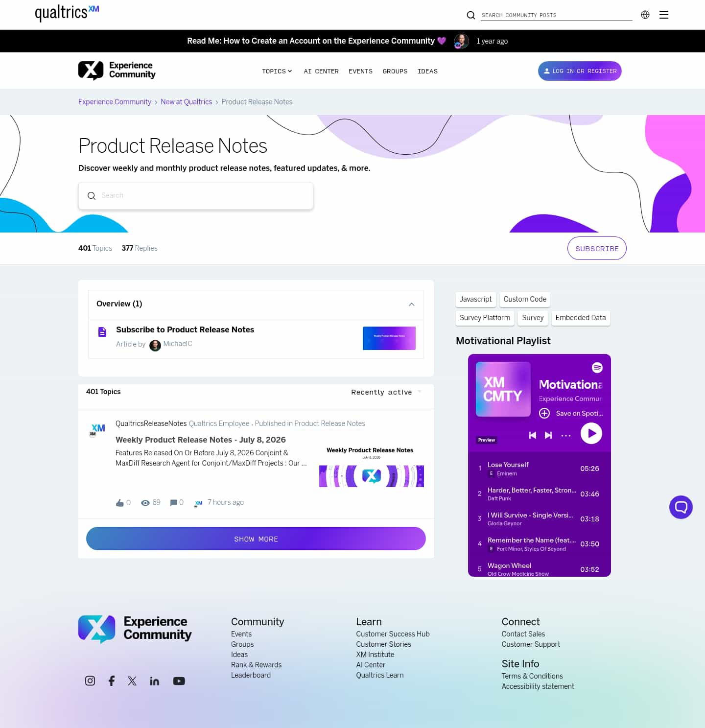Viewport: 705px width, 728px height.
Task: Play track Lose Yourself by Eminem
Action: coord(540,469)
